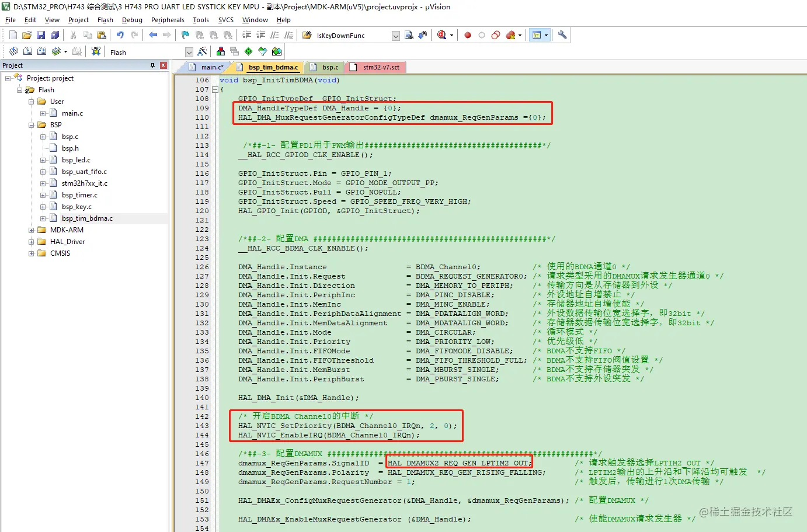Click the Rebuild all target files icon

tap(41, 51)
